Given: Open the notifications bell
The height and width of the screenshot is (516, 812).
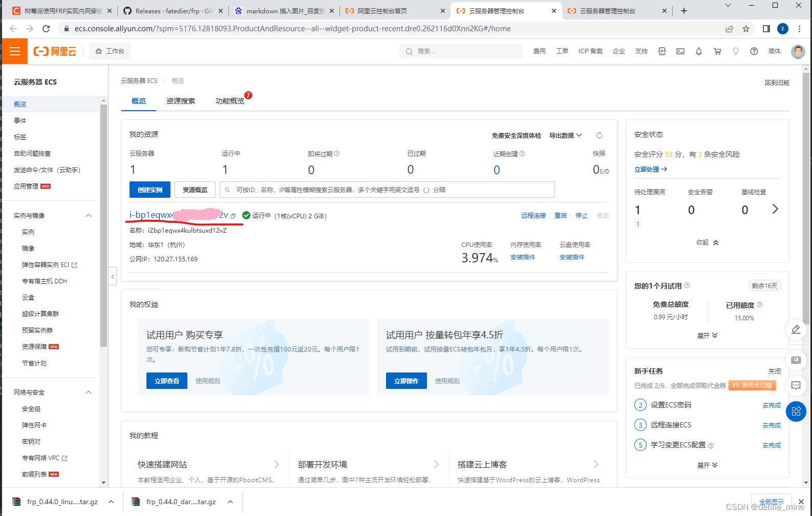Looking at the screenshot, I should (x=699, y=51).
